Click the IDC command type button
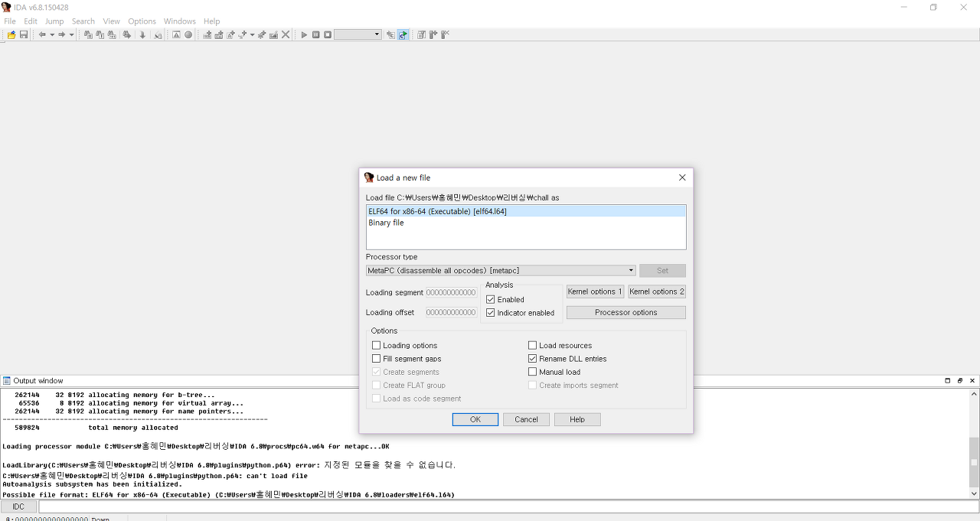 [18, 506]
